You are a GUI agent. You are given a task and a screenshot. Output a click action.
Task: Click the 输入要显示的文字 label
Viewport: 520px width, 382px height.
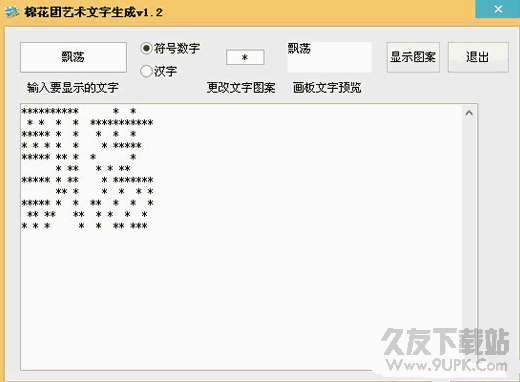tap(73, 88)
